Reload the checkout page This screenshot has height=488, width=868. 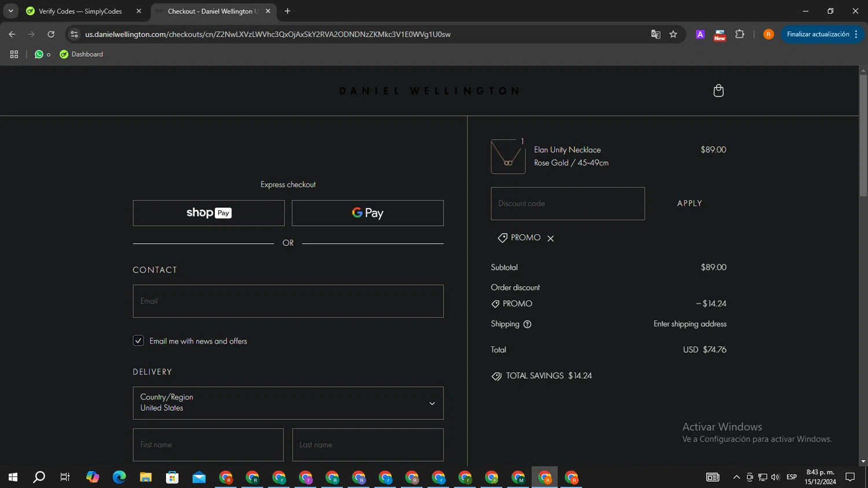click(x=51, y=34)
